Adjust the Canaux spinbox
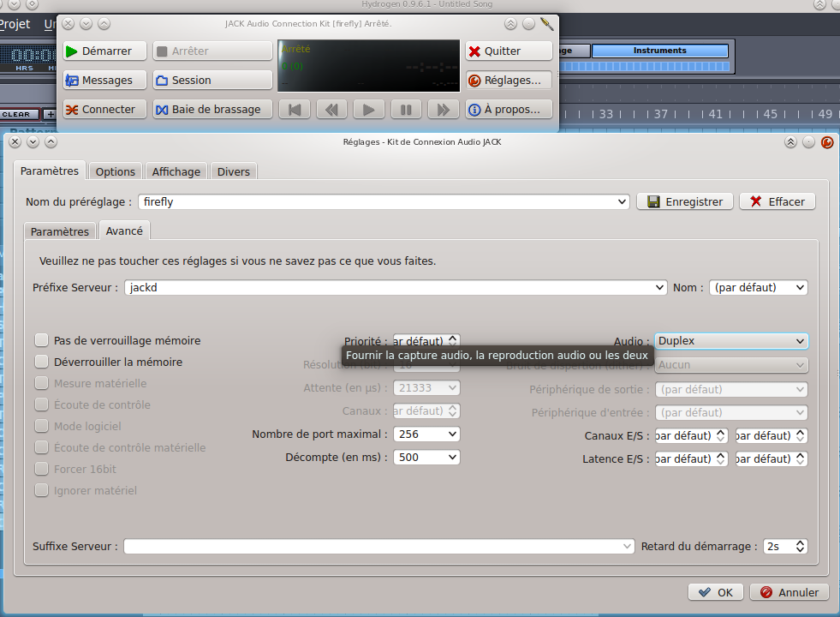 pos(426,410)
